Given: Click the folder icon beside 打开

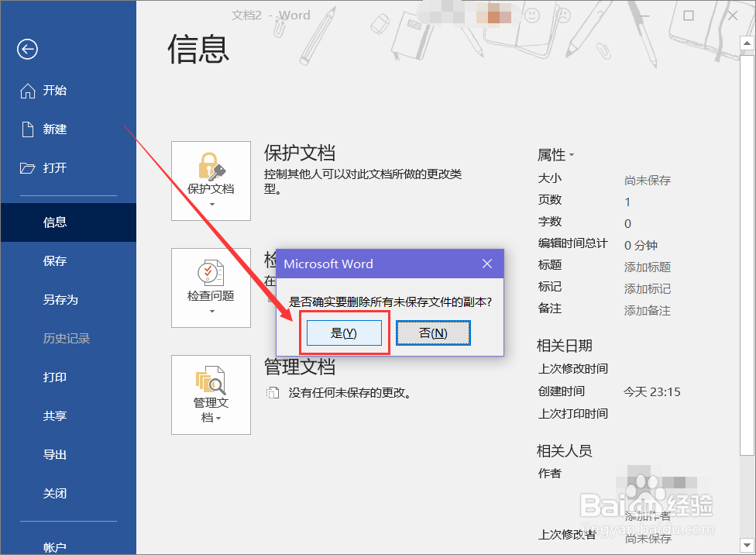Looking at the screenshot, I should (26, 167).
